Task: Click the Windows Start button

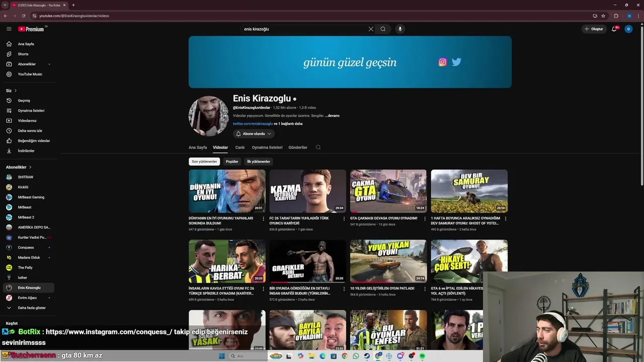Action: pos(221,356)
